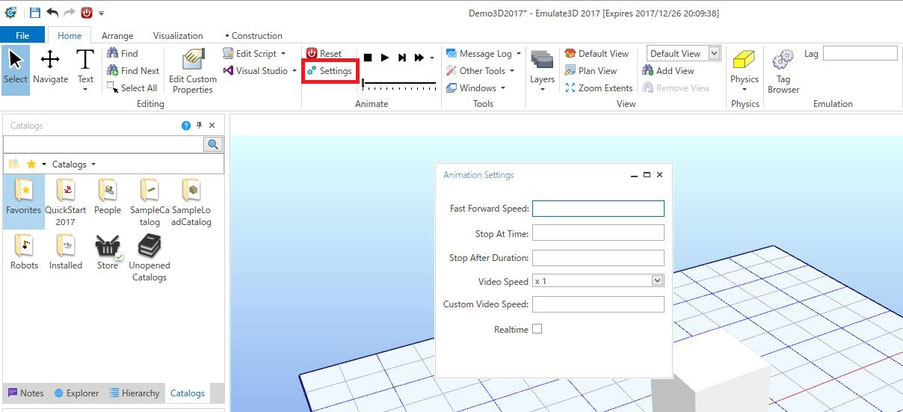Open the Edit Script tool
This screenshot has width=903, height=412.
click(x=253, y=54)
